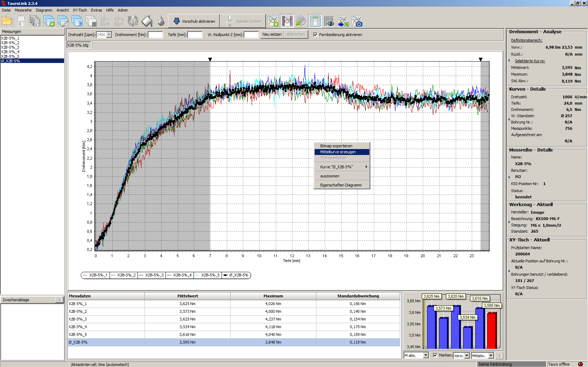Viewport: 588px width, 367px height.
Task: Open the Definitionsbereich link
Action: [526, 40]
